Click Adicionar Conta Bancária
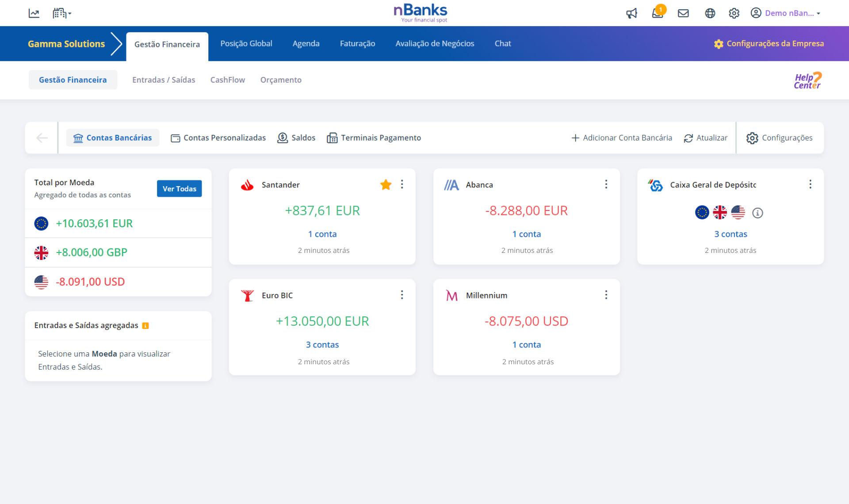Image resolution: width=849 pixels, height=504 pixels. (x=622, y=138)
